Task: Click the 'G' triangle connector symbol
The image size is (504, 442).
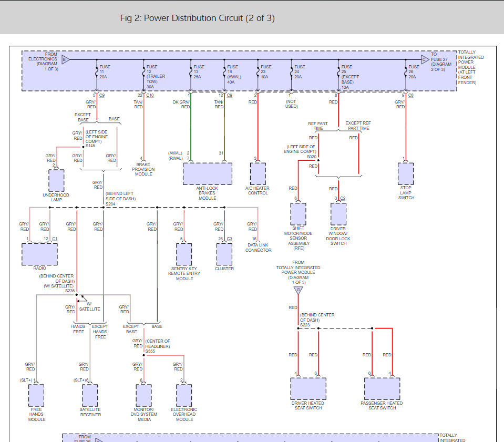Action: tap(299, 290)
